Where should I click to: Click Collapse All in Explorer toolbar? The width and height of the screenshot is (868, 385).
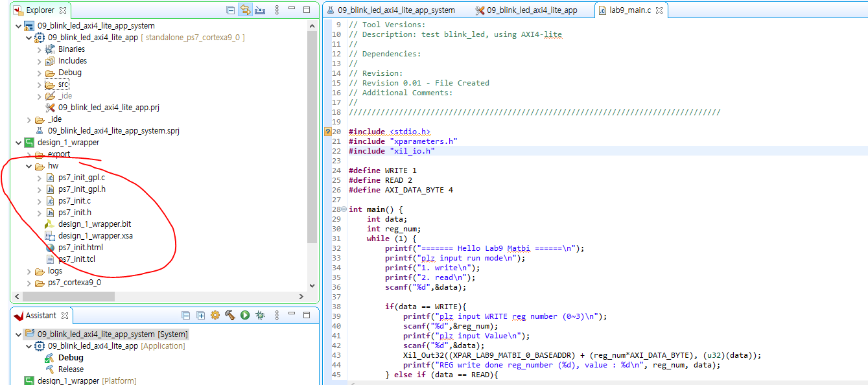(x=230, y=10)
